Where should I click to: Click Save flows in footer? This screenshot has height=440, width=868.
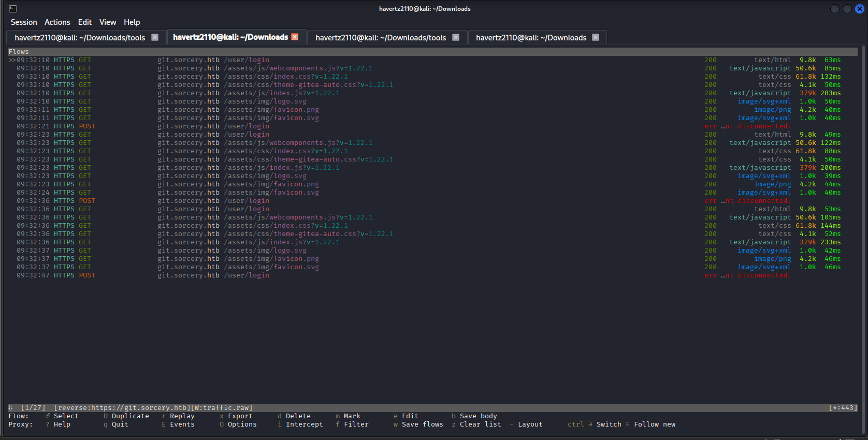tap(422, 424)
